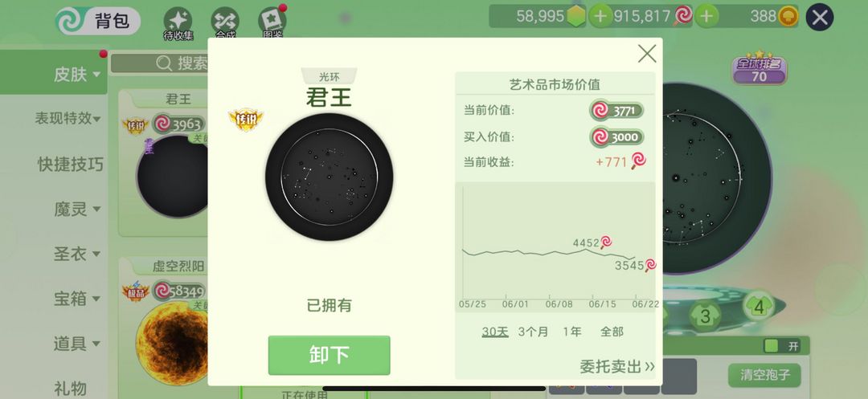The height and width of the screenshot is (399, 868).
Task: Expand the 圣衣 category dropdown
Action: click(76, 254)
